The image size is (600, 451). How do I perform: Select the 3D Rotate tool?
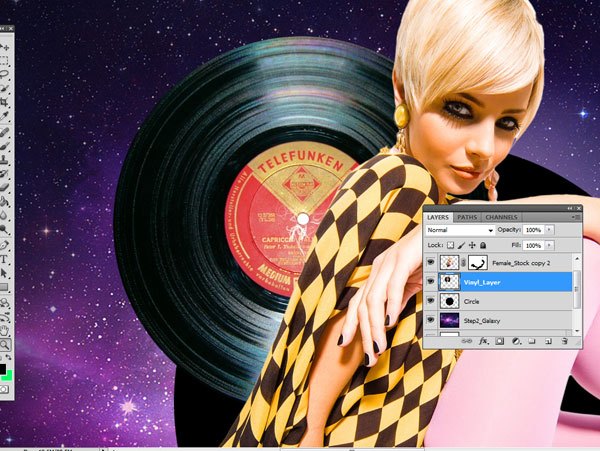pyautogui.click(x=5, y=303)
